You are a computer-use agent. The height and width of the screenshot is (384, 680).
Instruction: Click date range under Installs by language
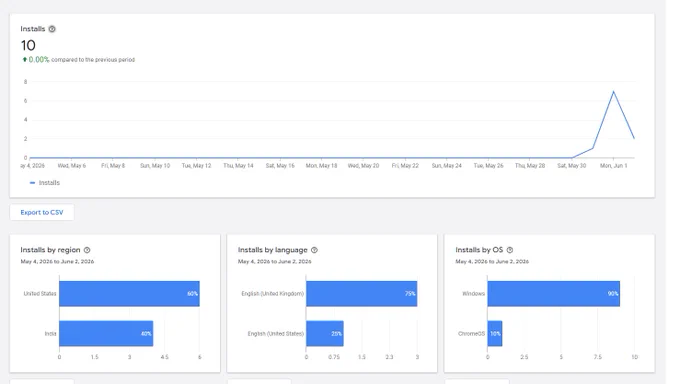(275, 262)
